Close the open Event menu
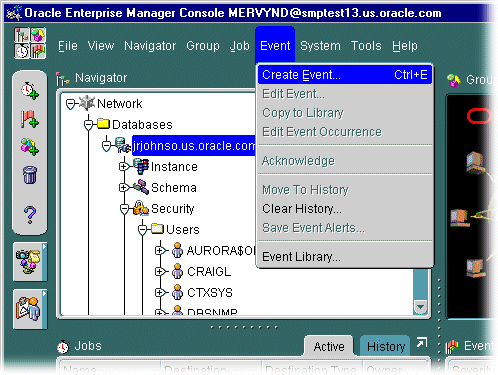 pyautogui.click(x=275, y=46)
